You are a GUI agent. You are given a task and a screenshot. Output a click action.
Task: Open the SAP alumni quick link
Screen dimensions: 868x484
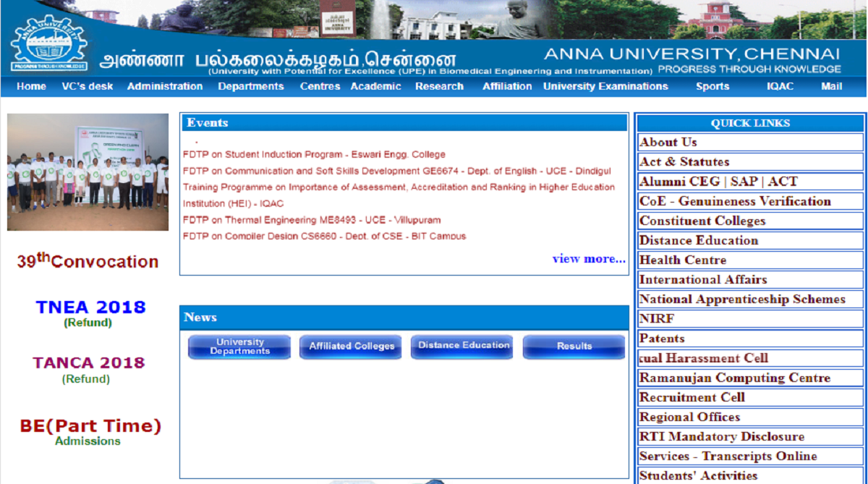click(744, 181)
